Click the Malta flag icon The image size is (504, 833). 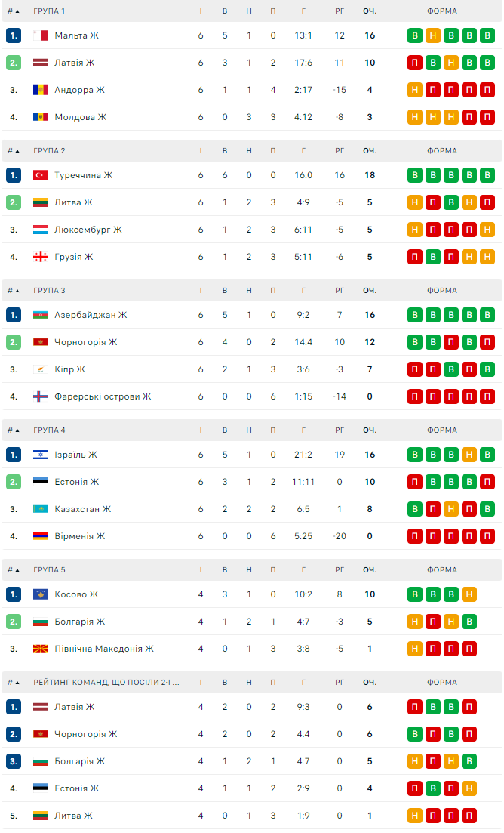(x=41, y=35)
